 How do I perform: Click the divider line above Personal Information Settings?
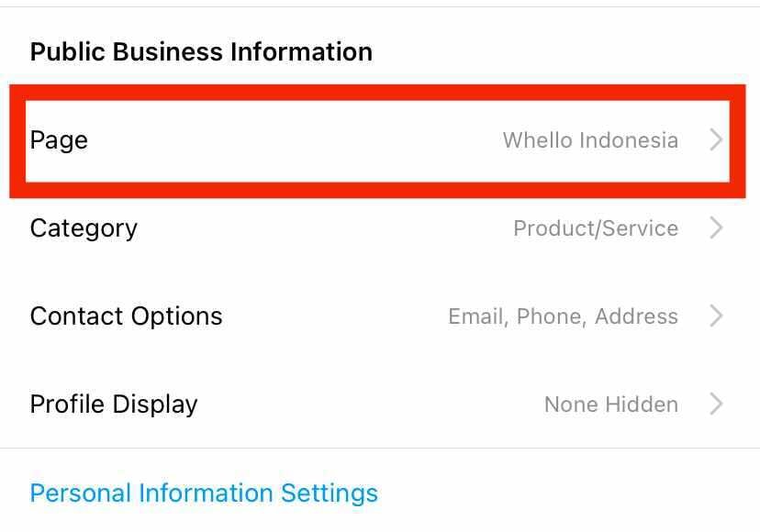click(380, 449)
